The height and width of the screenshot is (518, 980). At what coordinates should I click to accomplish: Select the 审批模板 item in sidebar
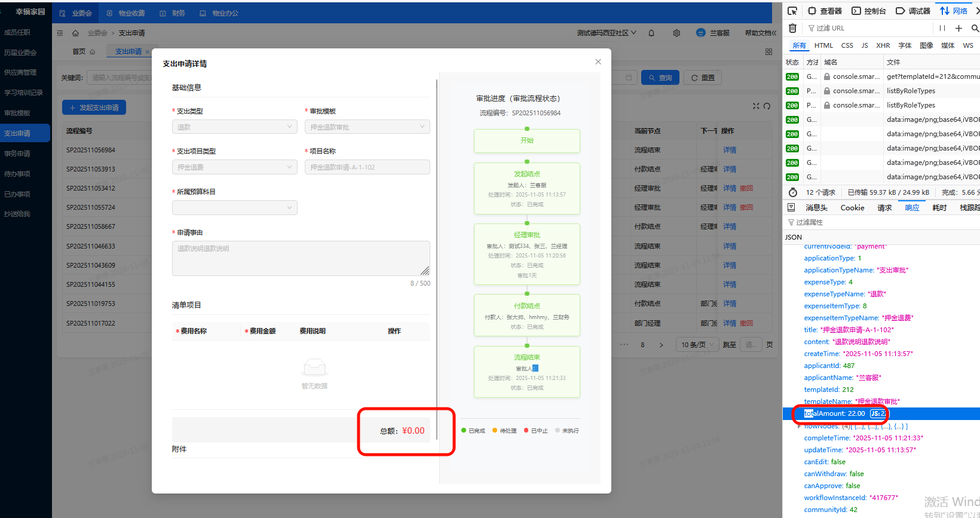[x=17, y=113]
